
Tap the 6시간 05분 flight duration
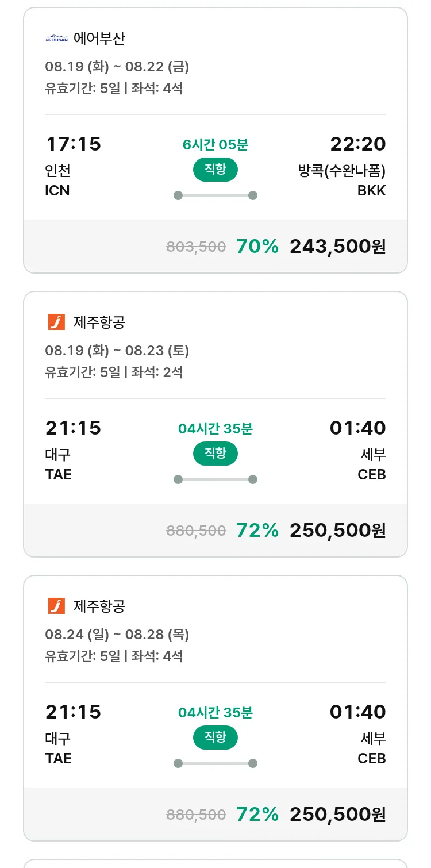215,144
